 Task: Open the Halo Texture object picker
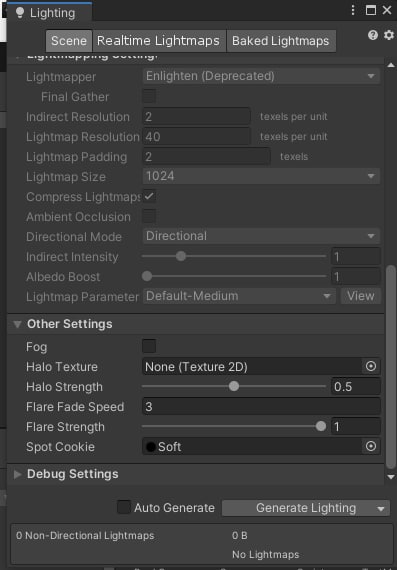click(371, 366)
